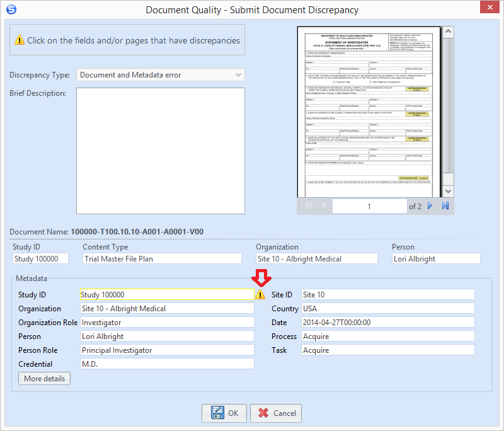This screenshot has width=504, height=431.
Task: Click the top Organization field above Metadata
Action: coord(317,259)
